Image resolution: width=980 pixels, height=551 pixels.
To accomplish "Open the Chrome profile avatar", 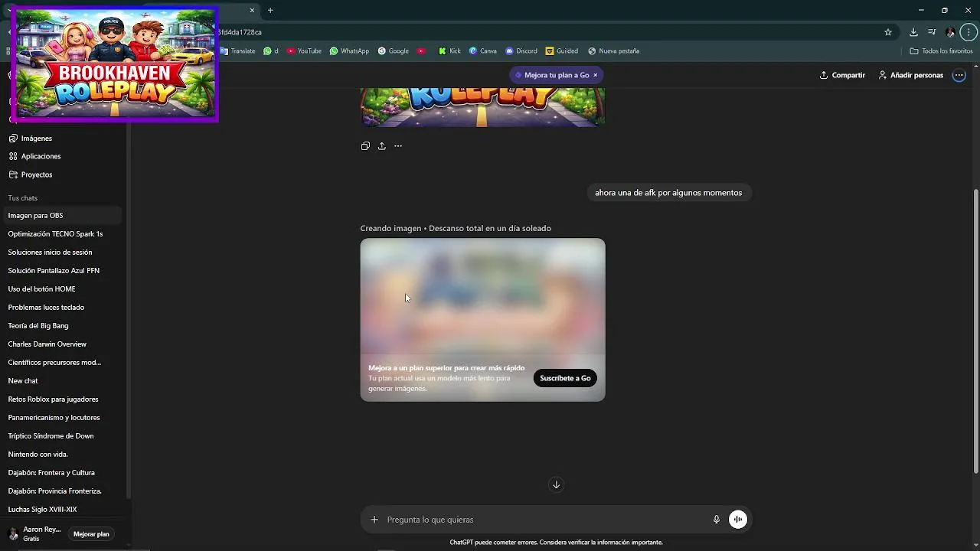I will click(950, 32).
